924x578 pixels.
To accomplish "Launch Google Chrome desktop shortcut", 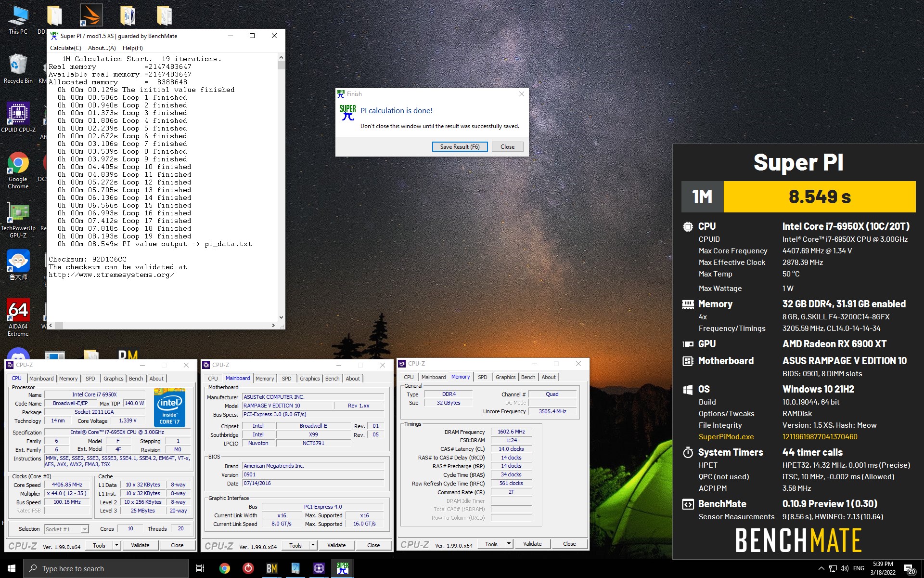I will point(18,170).
